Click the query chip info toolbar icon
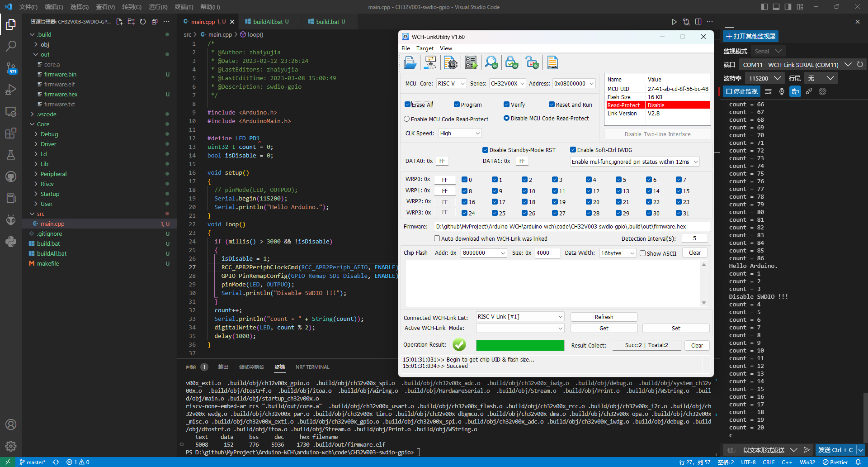The image size is (868, 467). [x=450, y=62]
